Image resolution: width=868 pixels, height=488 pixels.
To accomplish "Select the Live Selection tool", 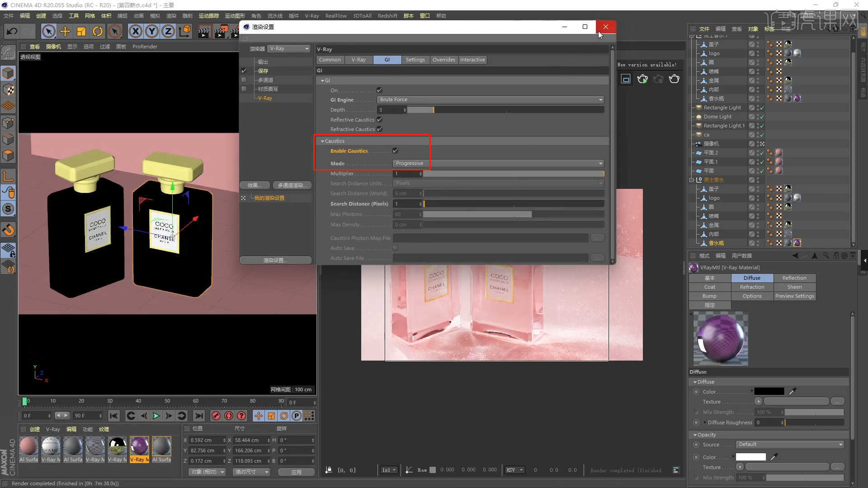I will [49, 31].
